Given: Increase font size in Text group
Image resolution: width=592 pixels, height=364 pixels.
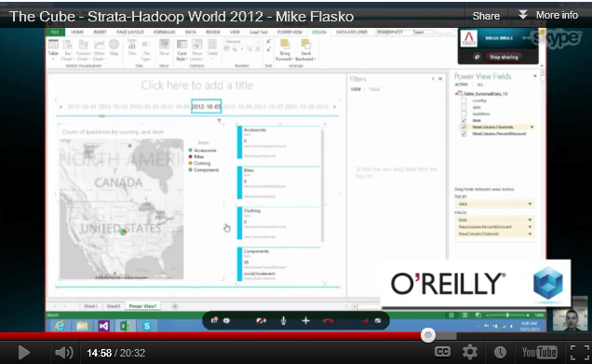Looking at the screenshot, I should coord(268,42).
